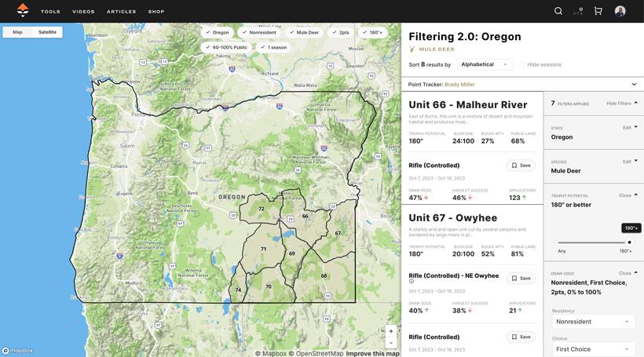Select unit 68 on the map
This screenshot has width=644, height=357.
coord(324,275)
